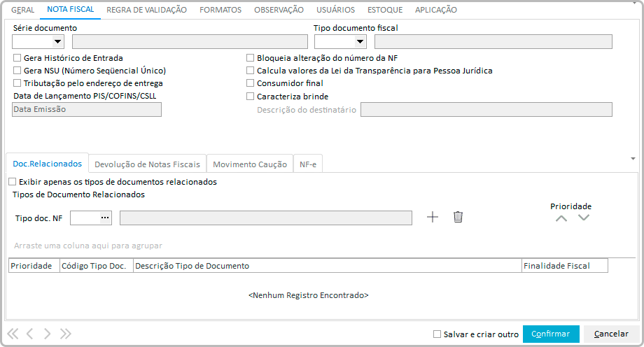
Task: Click the Cancelar button
Action: coord(611,334)
